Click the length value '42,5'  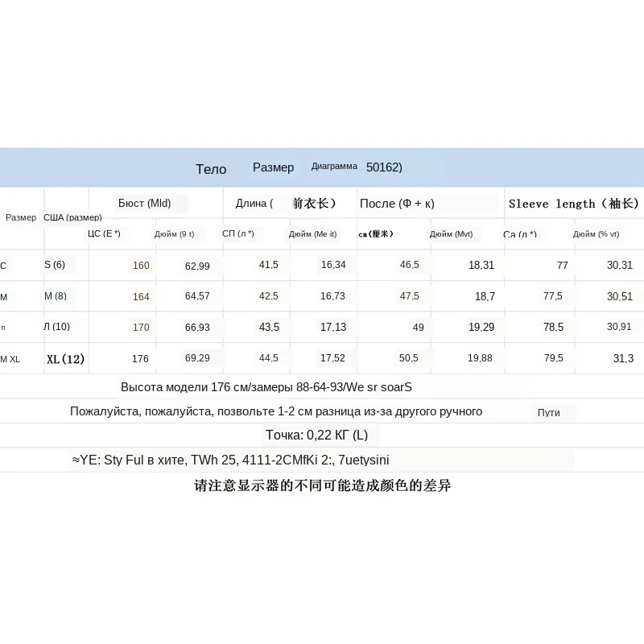[x=269, y=296]
